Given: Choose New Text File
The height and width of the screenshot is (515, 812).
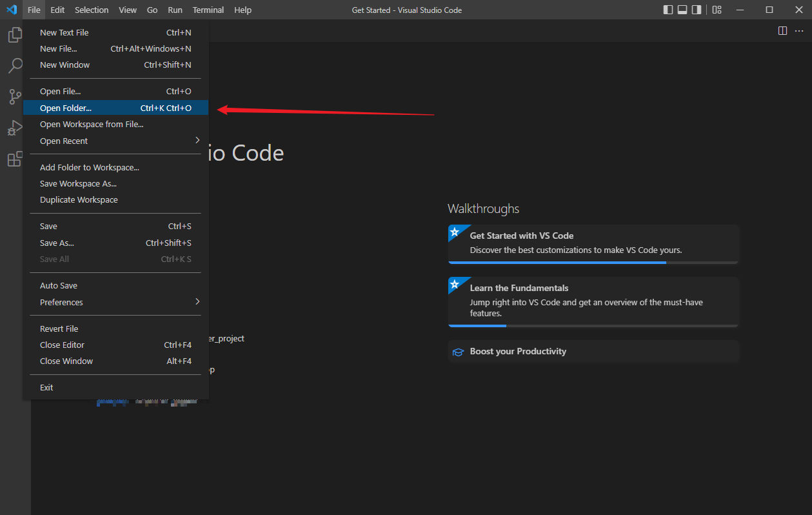Looking at the screenshot, I should pos(115,32).
